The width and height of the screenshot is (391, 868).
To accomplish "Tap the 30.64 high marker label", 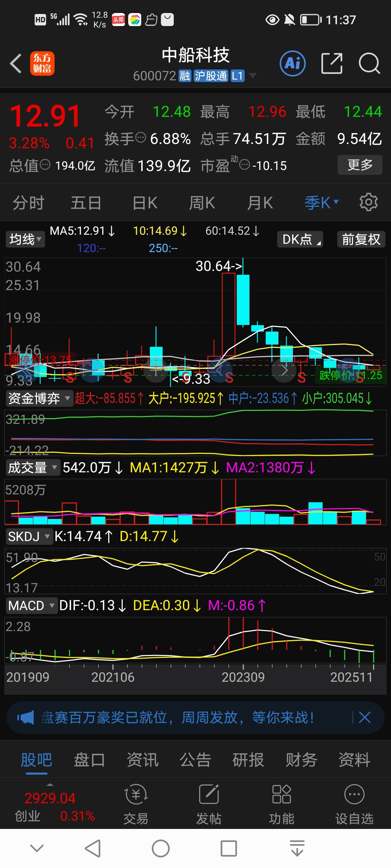I will point(219,266).
